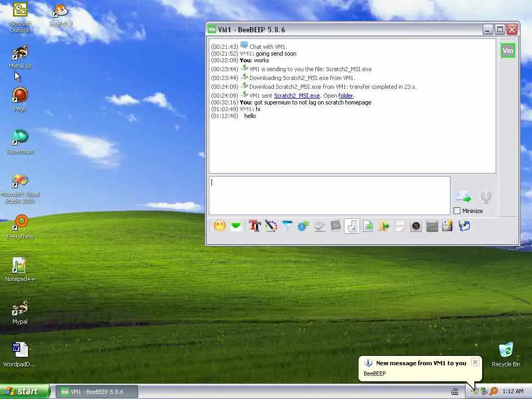Click the blue filter funnel icon

[x=287, y=225]
